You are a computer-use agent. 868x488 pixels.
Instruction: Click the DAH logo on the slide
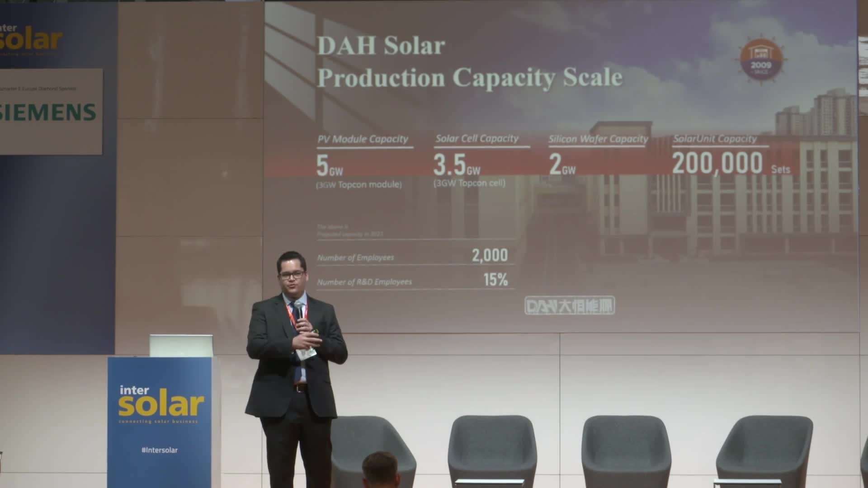pos(570,306)
